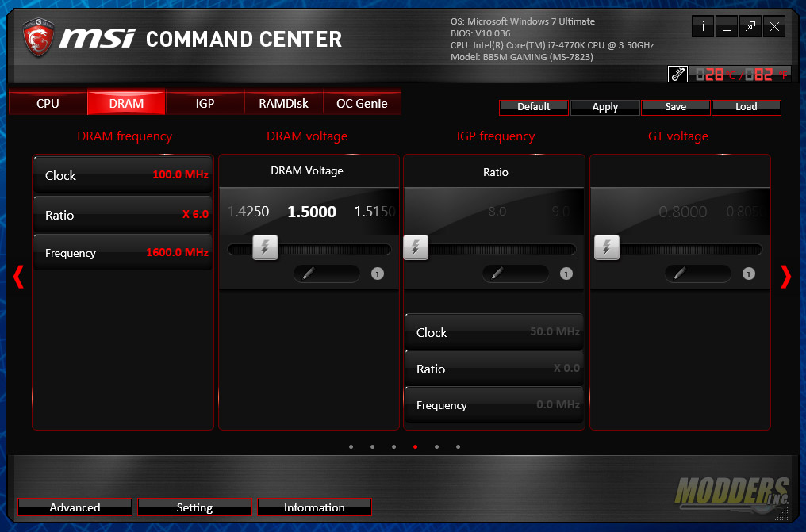This screenshot has height=532, width=806.
Task: Jump to the sixth page dot
Action: [458, 446]
